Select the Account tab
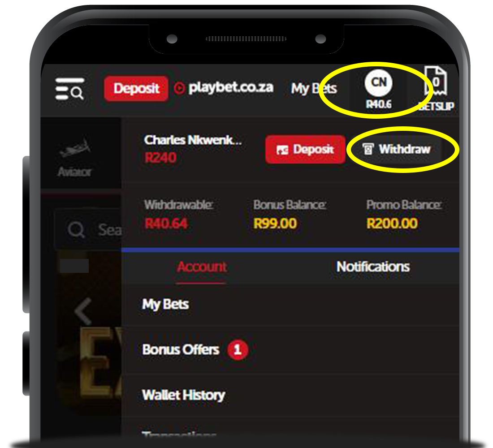493x448 pixels. 202,267
